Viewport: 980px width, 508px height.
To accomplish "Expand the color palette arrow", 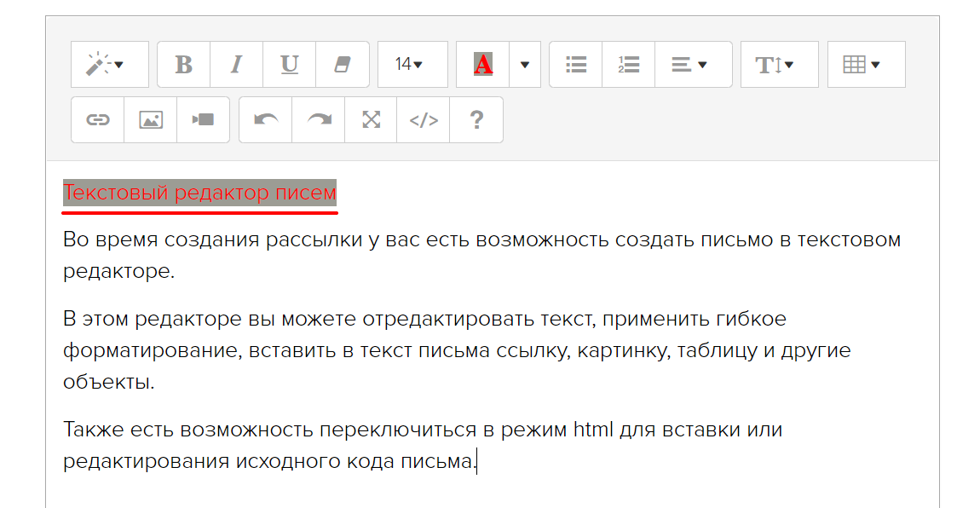I will 525,65.
